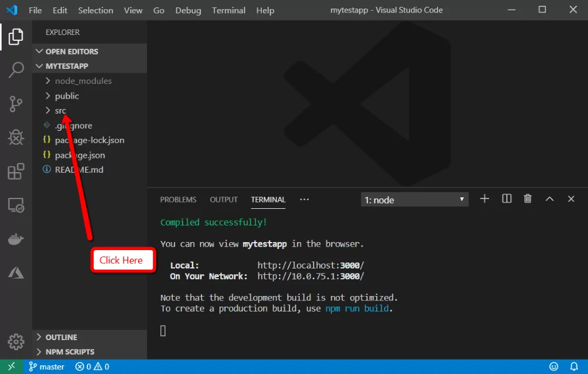Switch to the OUTPUT tab
This screenshot has width=588, height=374.
[x=224, y=200]
